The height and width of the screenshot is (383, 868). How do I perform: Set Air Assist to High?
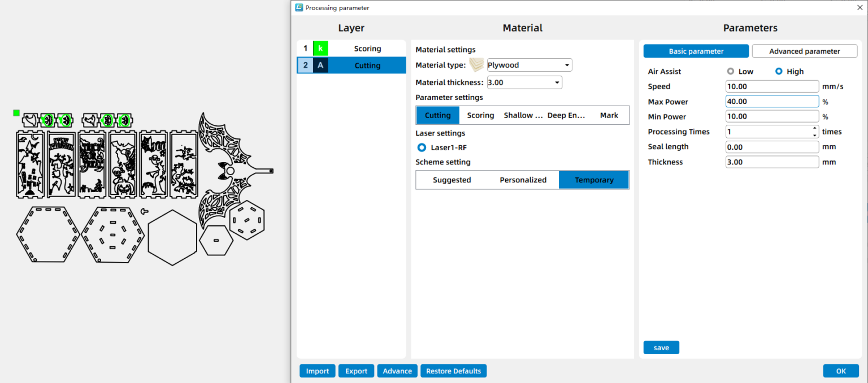click(x=779, y=72)
